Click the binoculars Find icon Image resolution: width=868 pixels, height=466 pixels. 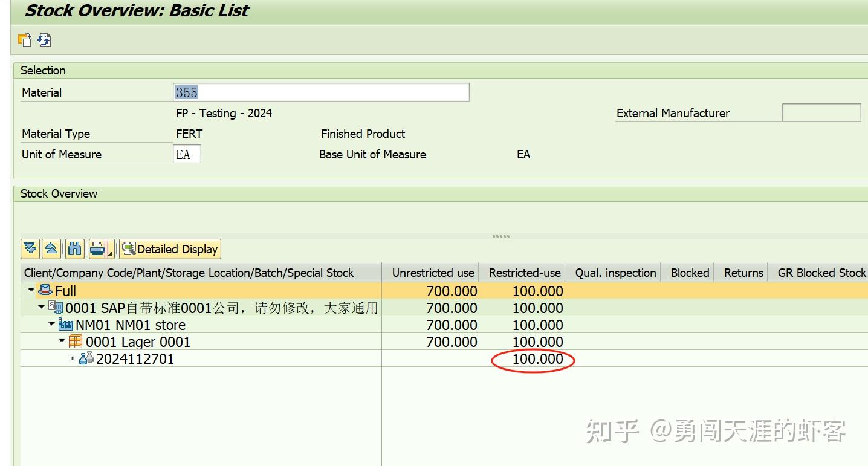coord(75,248)
